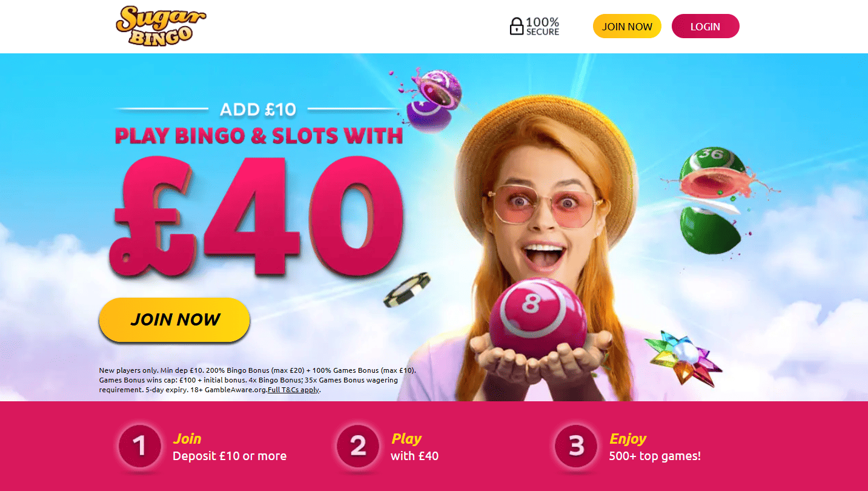Click the big £40 offer text

(x=257, y=215)
